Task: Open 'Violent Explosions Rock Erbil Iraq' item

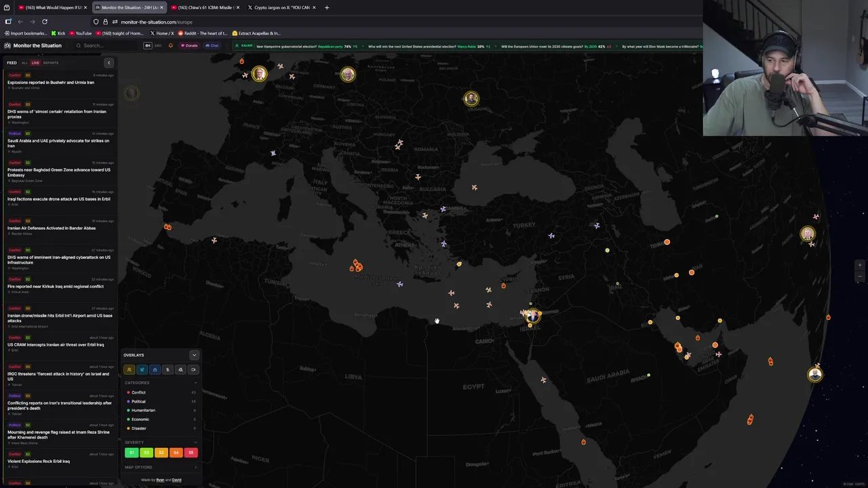Action: pos(60,461)
